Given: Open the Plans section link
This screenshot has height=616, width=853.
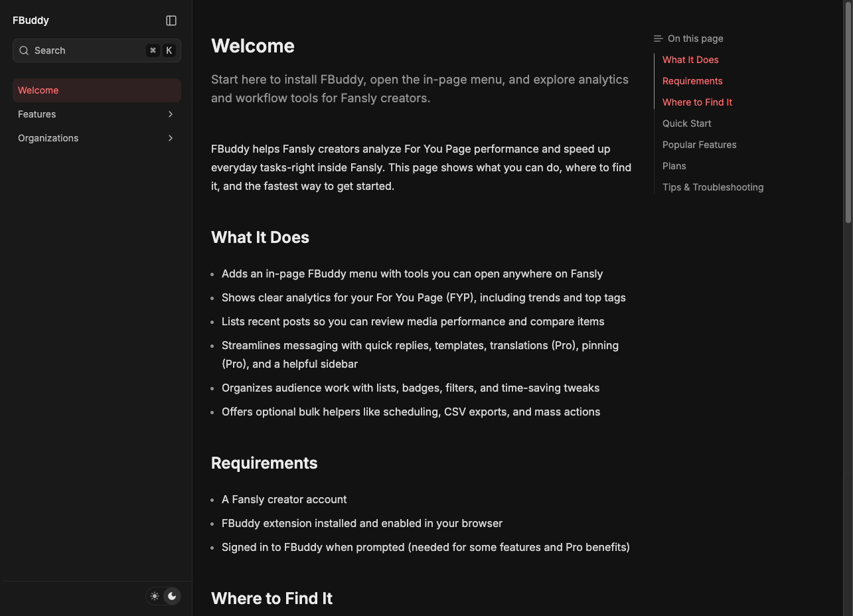Looking at the screenshot, I should coord(674,166).
